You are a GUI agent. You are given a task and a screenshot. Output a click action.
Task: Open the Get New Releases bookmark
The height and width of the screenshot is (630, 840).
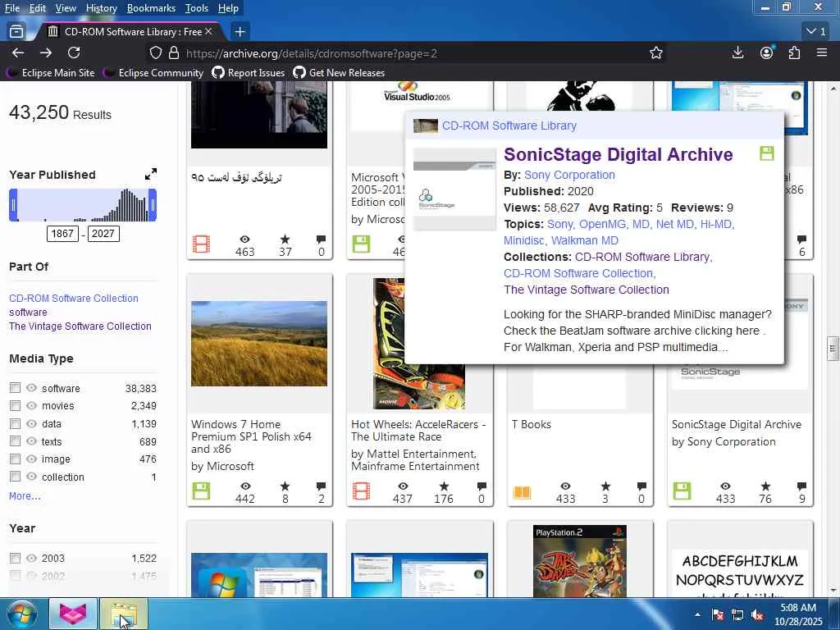339,72
